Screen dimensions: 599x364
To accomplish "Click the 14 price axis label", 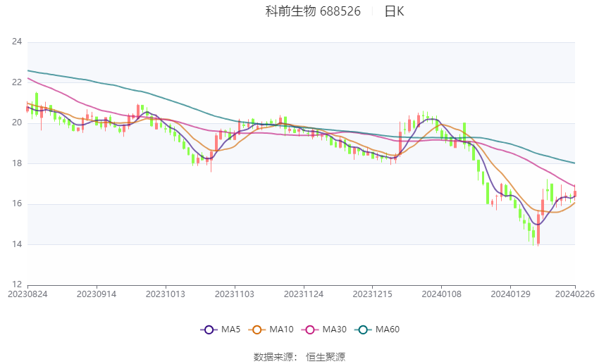I will [x=17, y=244].
